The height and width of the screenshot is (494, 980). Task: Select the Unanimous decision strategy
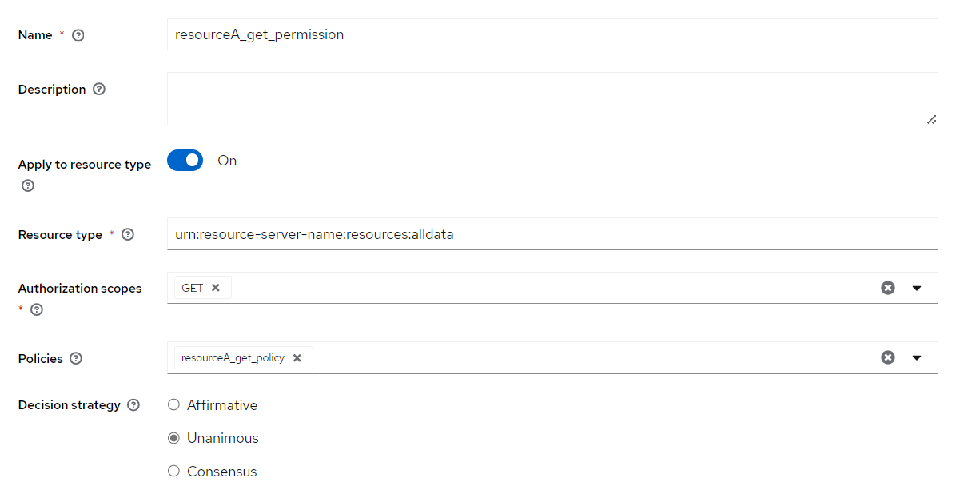pyautogui.click(x=173, y=437)
